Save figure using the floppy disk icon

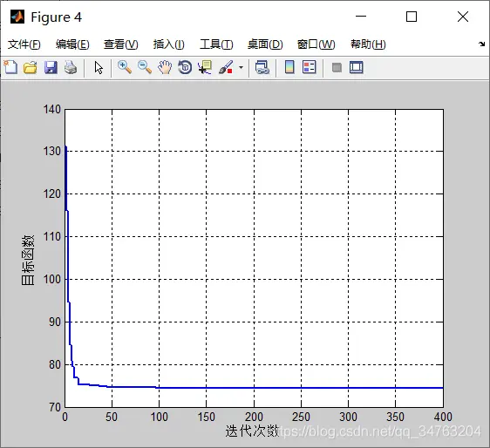[51, 67]
